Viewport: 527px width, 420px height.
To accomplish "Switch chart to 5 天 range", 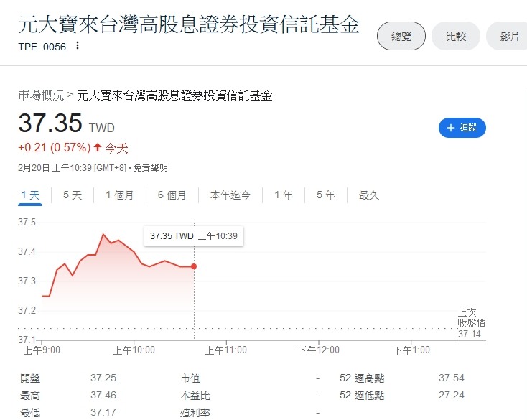I will pos(73,195).
